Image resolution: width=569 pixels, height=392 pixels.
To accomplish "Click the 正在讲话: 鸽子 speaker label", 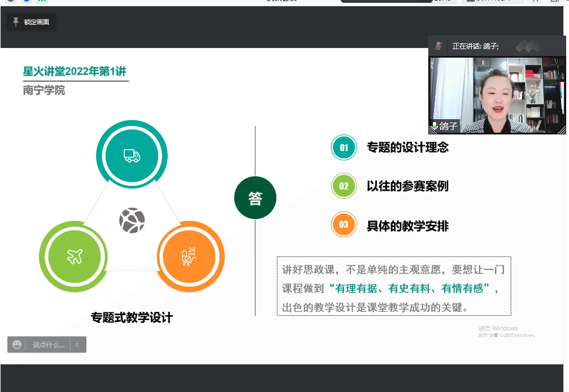I will coord(475,46).
